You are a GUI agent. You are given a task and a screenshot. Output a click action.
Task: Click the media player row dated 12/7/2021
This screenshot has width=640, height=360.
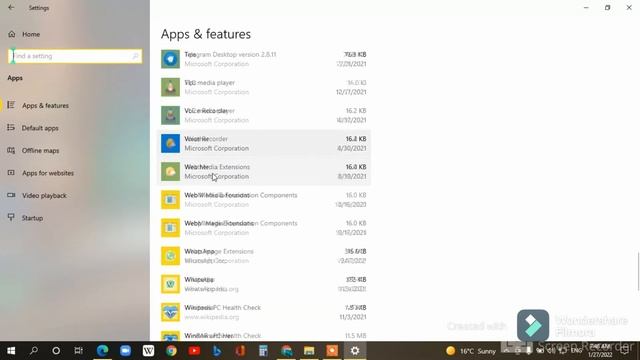[x=264, y=87]
